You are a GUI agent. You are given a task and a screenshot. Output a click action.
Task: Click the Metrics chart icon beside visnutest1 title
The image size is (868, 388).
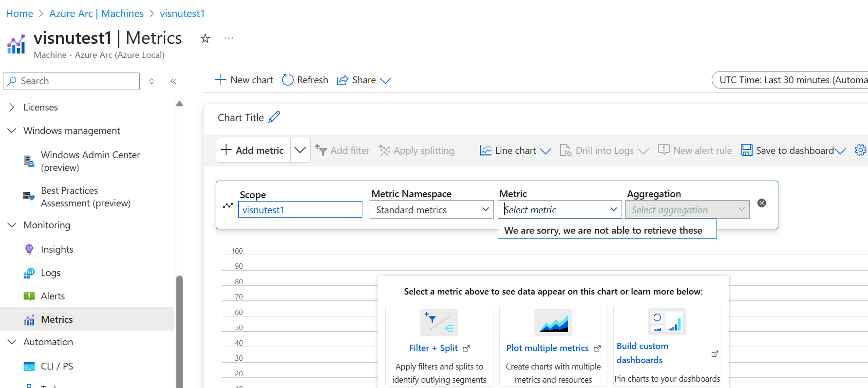17,44
